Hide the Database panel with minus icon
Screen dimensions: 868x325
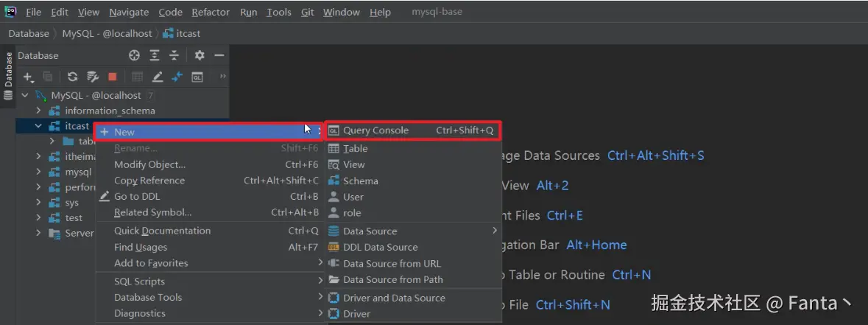tap(219, 55)
